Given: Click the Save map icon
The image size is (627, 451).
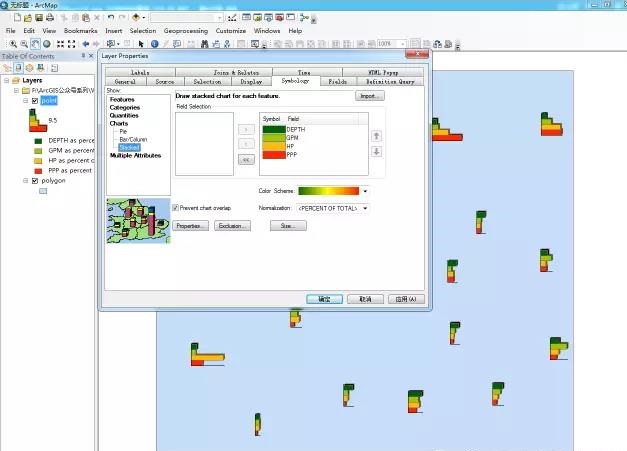Looking at the screenshot, I should point(39,18).
